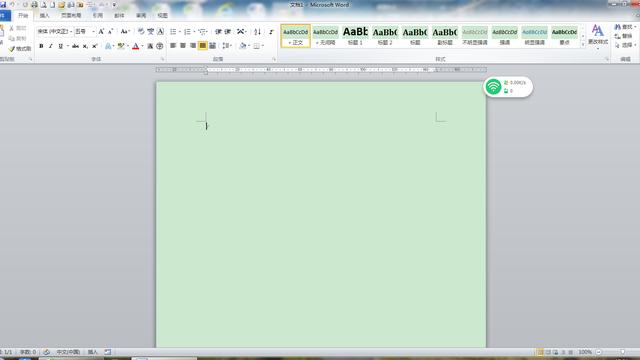Screen dimensions: 640x360
Task: Apply the 标题 1 heading style
Action: click(355, 36)
